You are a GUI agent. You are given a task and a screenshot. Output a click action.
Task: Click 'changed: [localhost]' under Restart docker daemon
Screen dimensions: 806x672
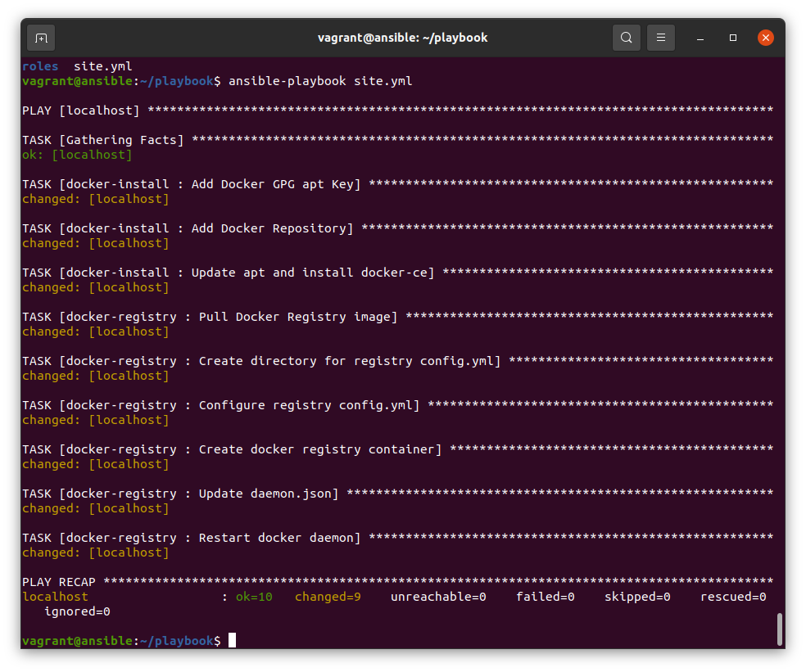point(96,552)
